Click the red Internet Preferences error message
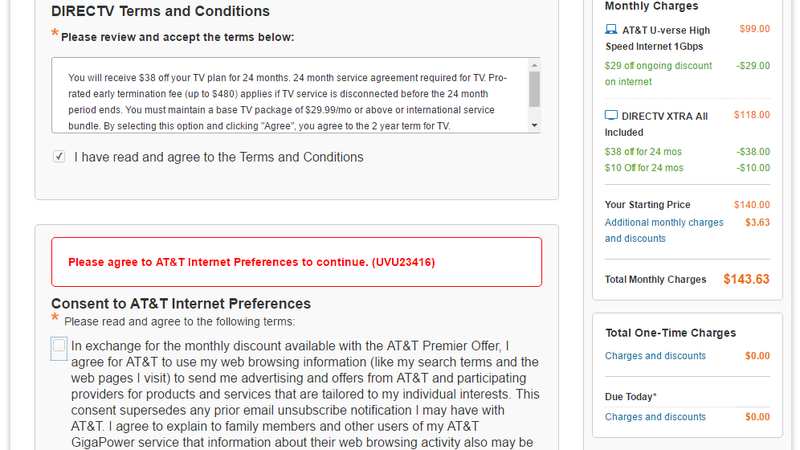The height and width of the screenshot is (450, 800). click(x=252, y=262)
